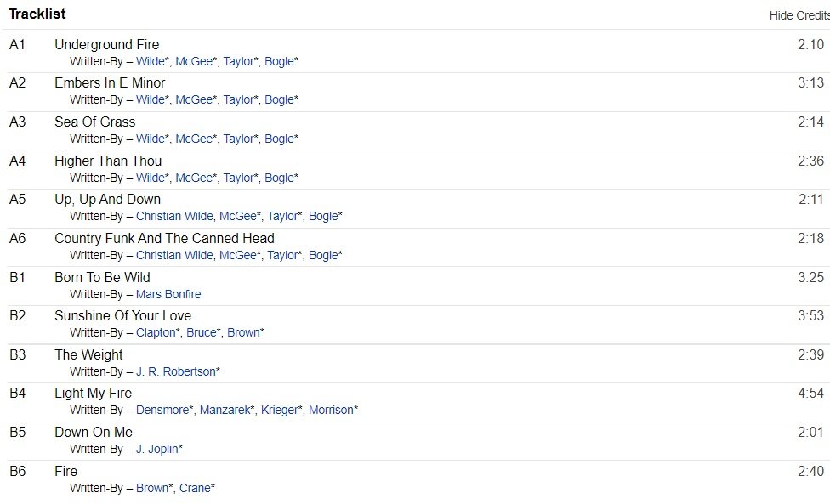Click Wilde link under Underground Fire
Image resolution: width=830 pixels, height=504 pixels.
point(151,61)
